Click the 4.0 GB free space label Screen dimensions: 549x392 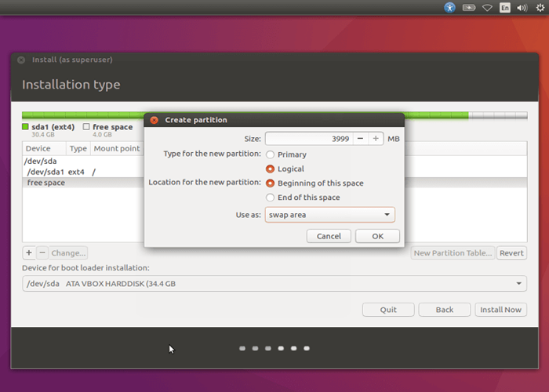click(x=102, y=134)
